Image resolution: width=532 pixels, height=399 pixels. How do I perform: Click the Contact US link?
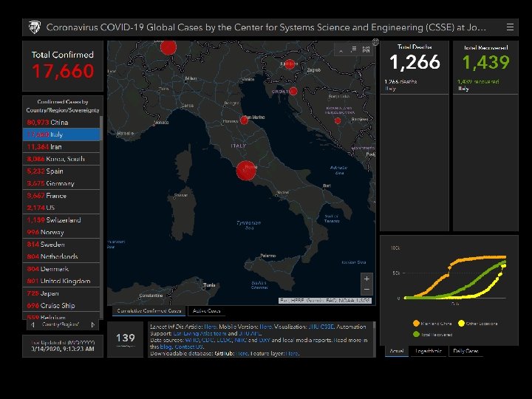[x=189, y=347]
